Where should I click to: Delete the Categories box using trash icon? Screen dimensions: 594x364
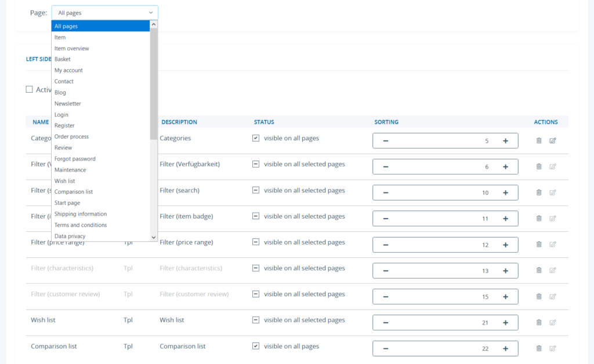point(538,140)
